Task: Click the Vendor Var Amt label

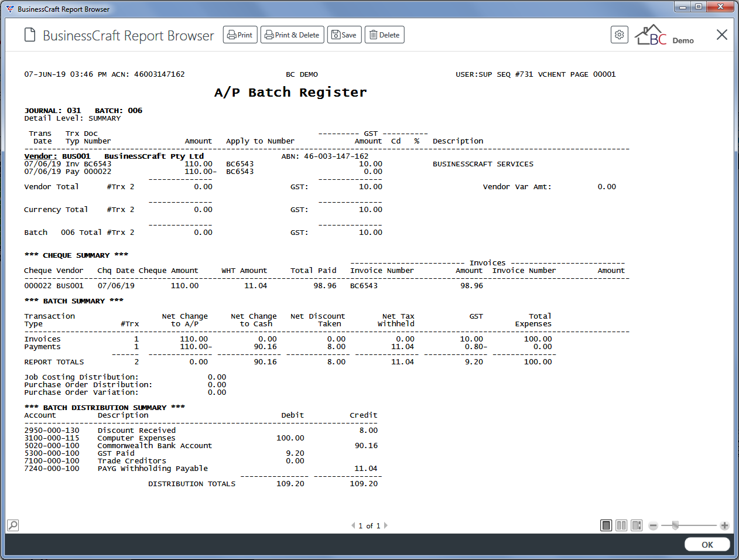Action: point(517,187)
